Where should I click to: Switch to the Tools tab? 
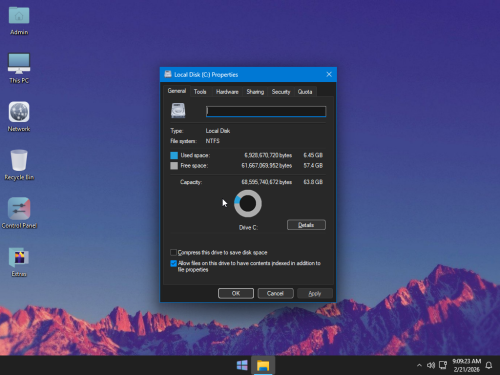tap(200, 92)
